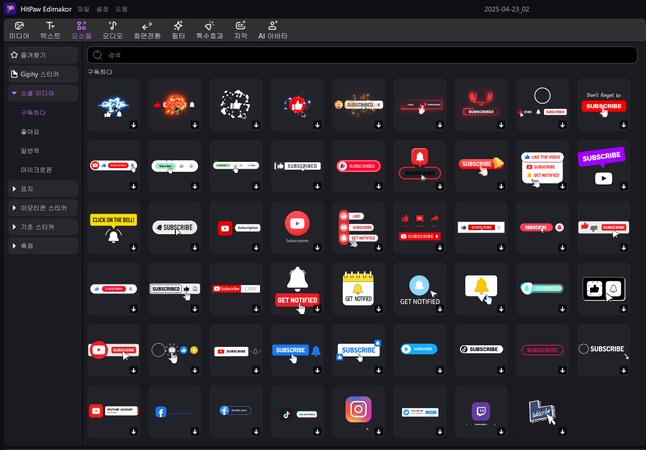Download the white splatter thumbs-up sticker
Viewport: 646px width, 450px height.
click(x=256, y=125)
